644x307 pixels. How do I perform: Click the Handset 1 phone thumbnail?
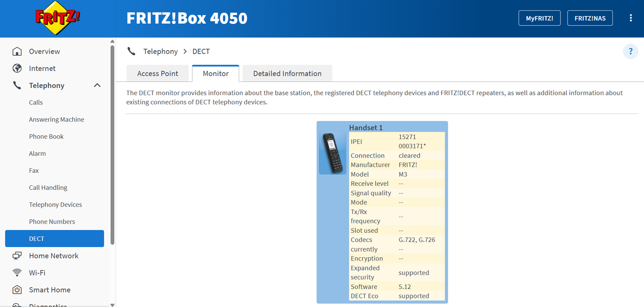coord(333,153)
